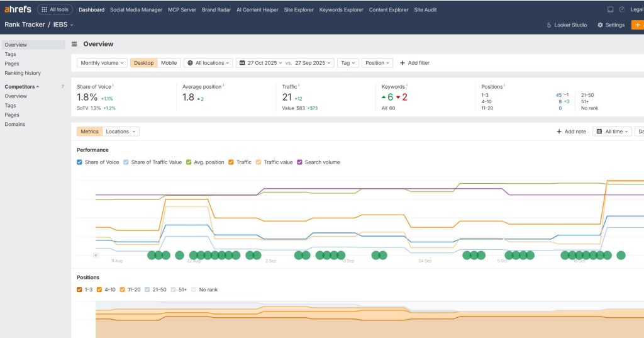This screenshot has height=338, width=644.
Task: Open Ranking history in sidebar
Action: point(23,73)
